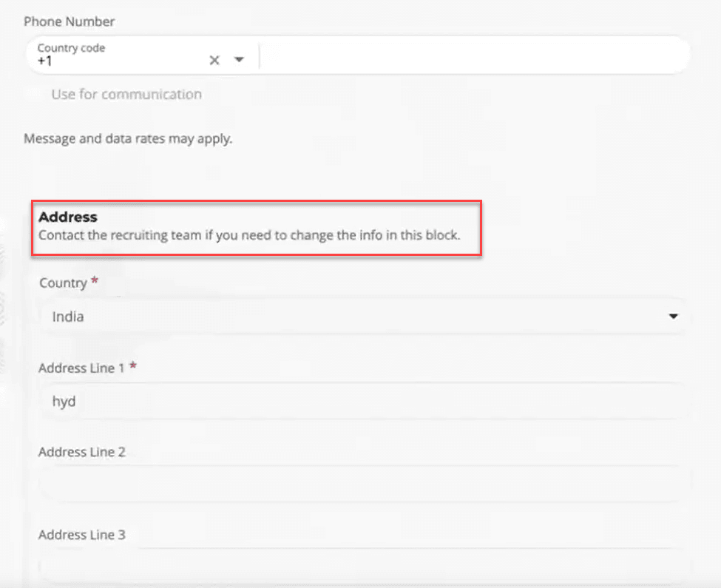Click the phone number input field
Image resolution: width=721 pixels, height=588 pixels.
pyautogui.click(x=473, y=56)
